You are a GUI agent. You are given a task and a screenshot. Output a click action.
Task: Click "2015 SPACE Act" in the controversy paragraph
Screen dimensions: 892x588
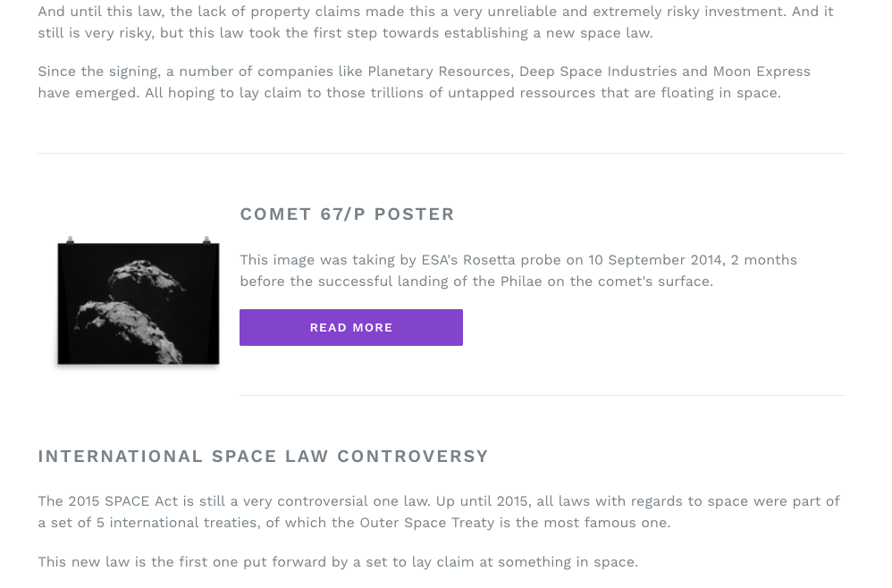click(x=123, y=501)
